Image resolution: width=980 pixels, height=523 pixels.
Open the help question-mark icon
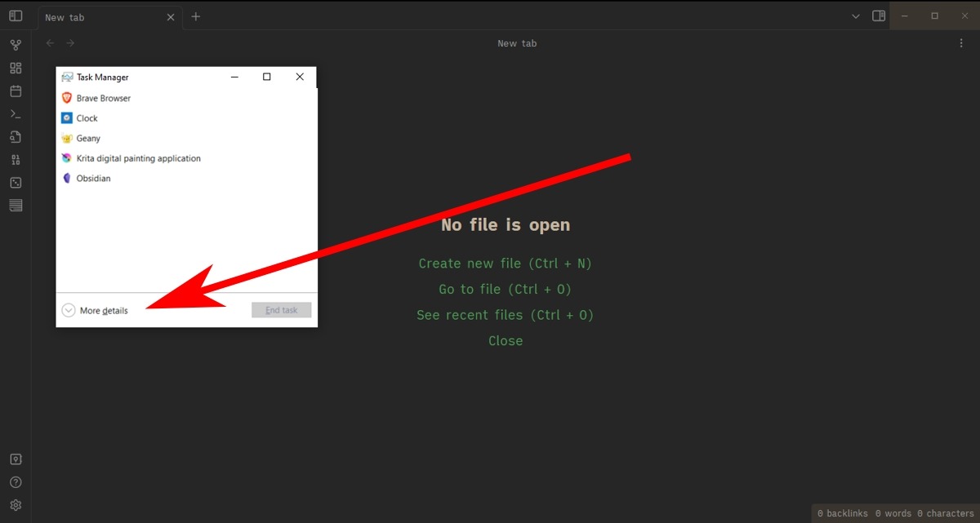[16, 481]
